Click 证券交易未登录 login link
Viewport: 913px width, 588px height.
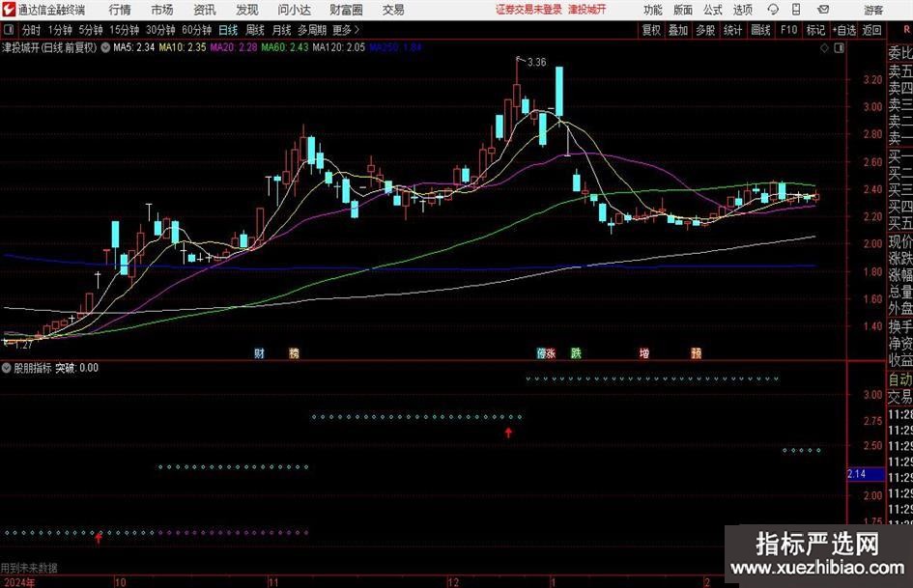(x=529, y=10)
